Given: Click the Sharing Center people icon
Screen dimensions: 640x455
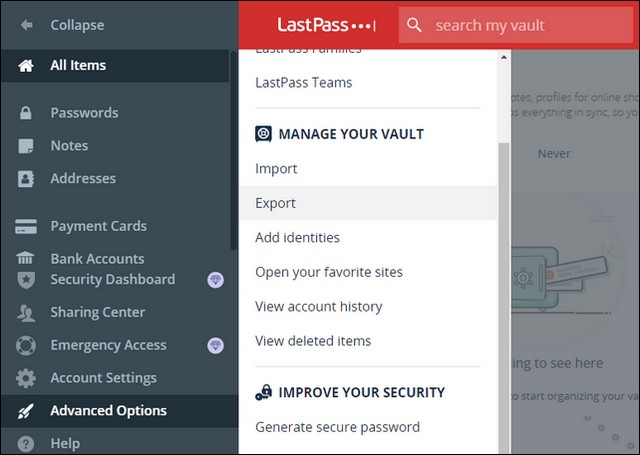Looking at the screenshot, I should point(26,313).
